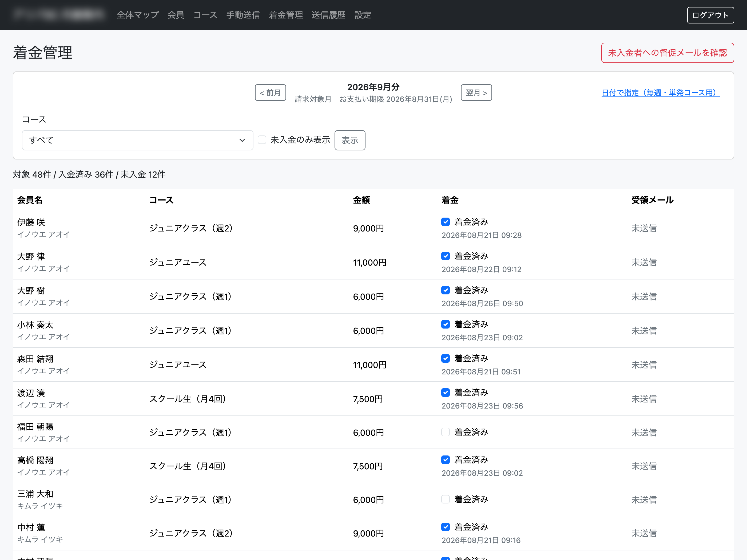Click 未送信 in 伊藤 咲 row
The image size is (747, 560).
(644, 228)
